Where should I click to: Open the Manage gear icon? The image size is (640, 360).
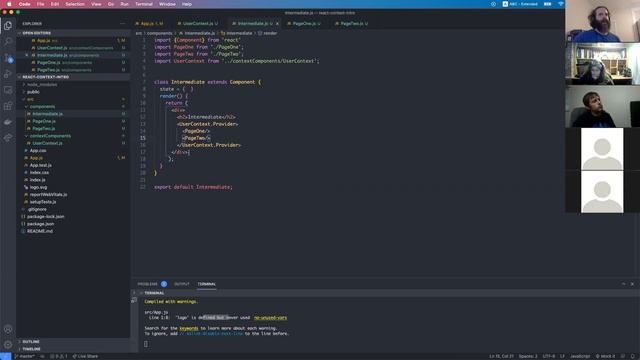click(8, 345)
